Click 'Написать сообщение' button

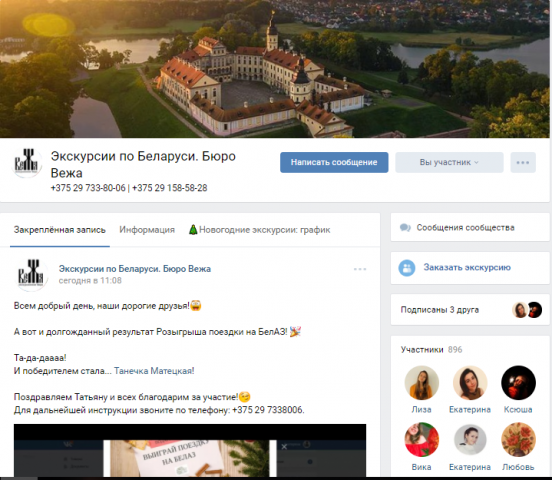334,162
